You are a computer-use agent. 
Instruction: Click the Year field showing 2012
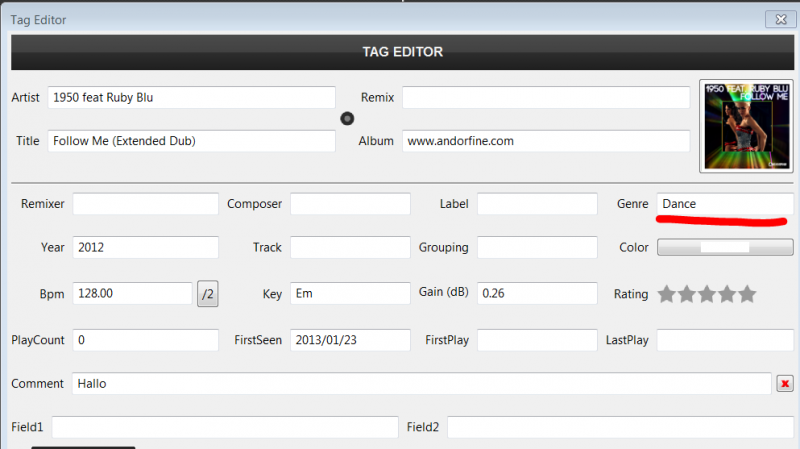(x=145, y=247)
